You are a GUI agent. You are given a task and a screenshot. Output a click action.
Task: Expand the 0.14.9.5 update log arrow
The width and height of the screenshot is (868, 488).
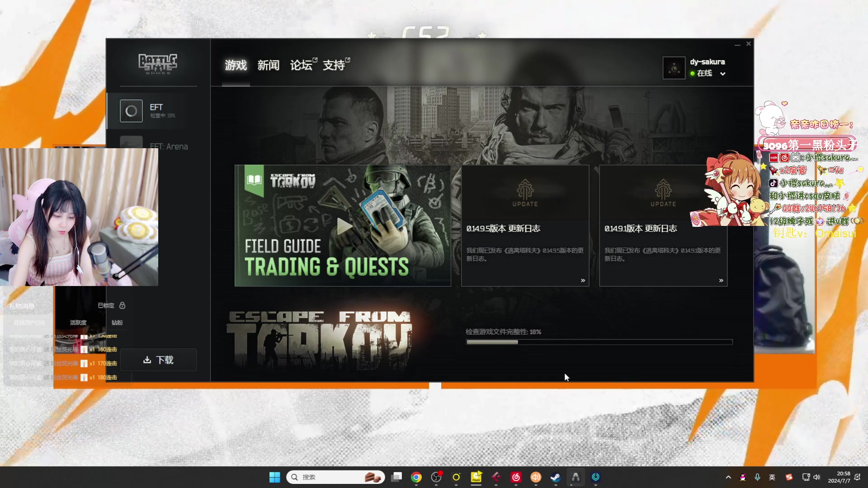583,281
